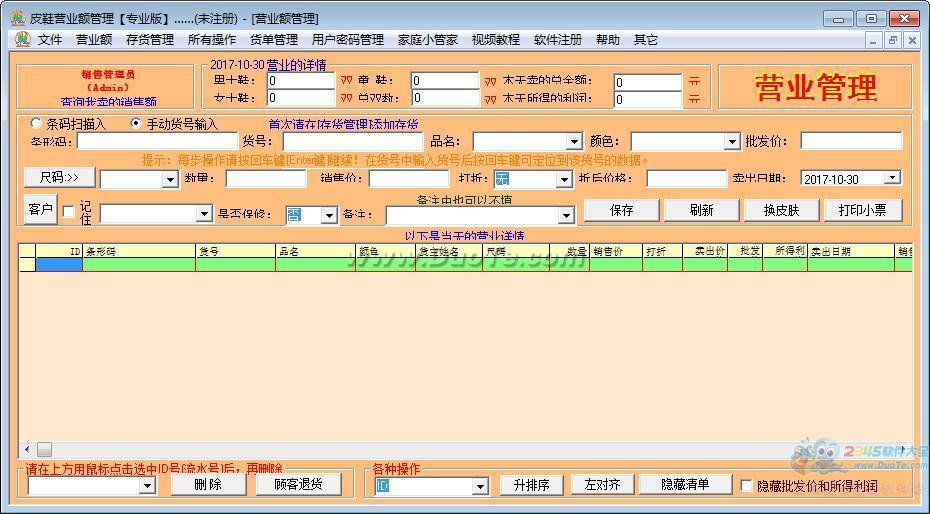Expand the 打折 discount dropdown
930x514 pixels.
click(x=563, y=179)
